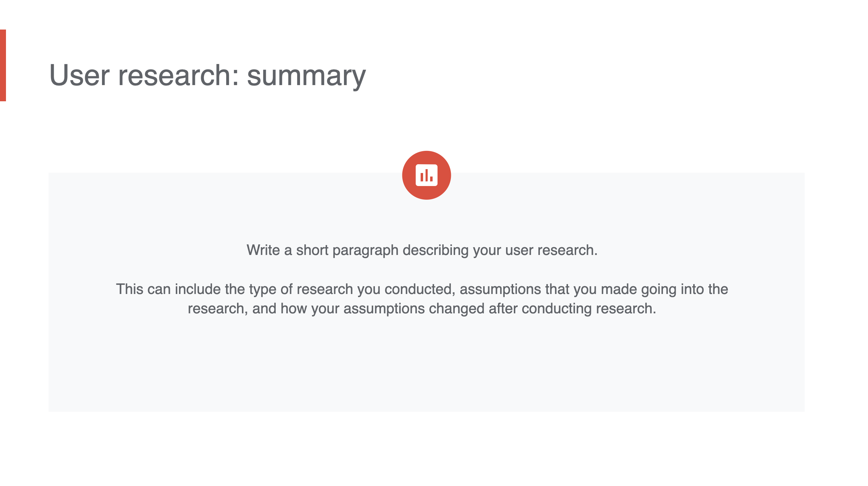
Task: Click the line starting "research, and how"
Action: coord(422,309)
